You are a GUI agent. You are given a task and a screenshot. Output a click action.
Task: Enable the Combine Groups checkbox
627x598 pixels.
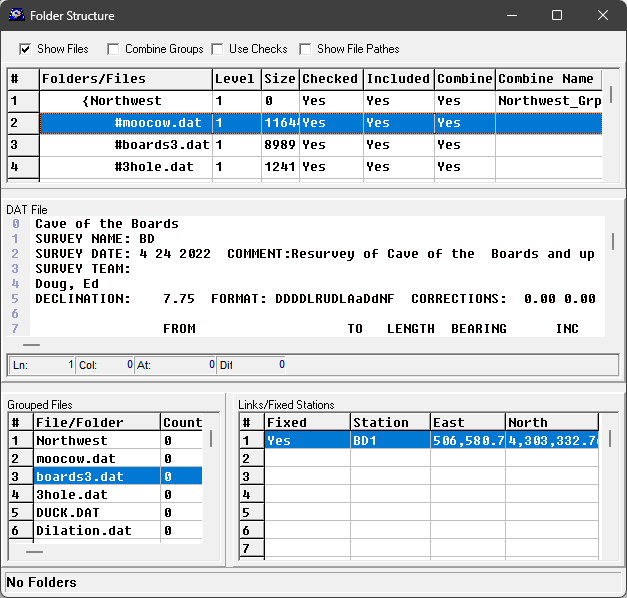pos(113,49)
